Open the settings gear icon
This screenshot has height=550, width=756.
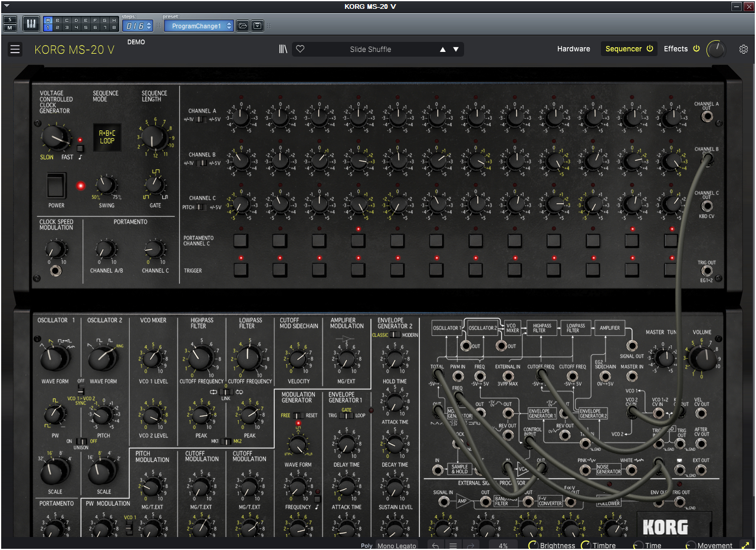click(x=744, y=50)
